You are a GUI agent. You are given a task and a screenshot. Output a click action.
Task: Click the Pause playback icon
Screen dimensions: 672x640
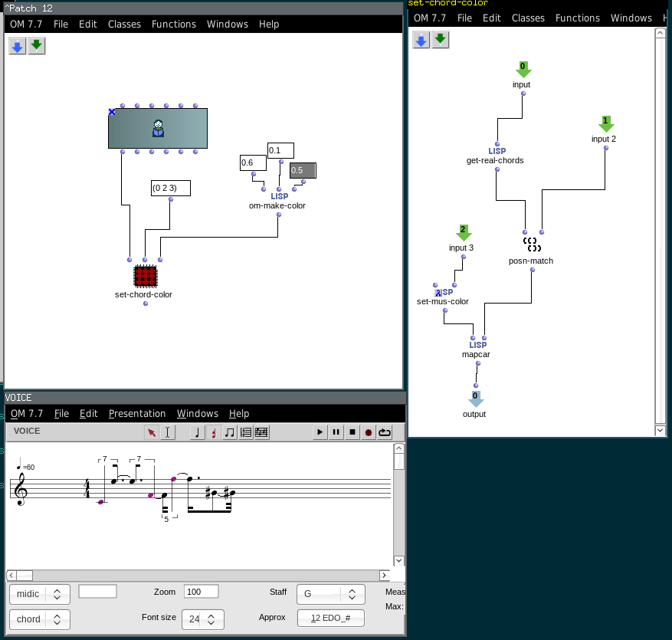tap(336, 432)
